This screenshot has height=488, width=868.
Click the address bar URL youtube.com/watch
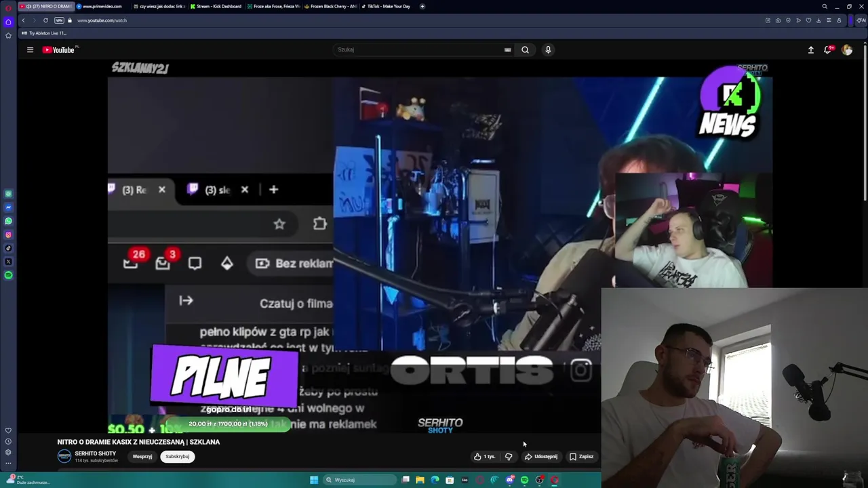tap(102, 20)
